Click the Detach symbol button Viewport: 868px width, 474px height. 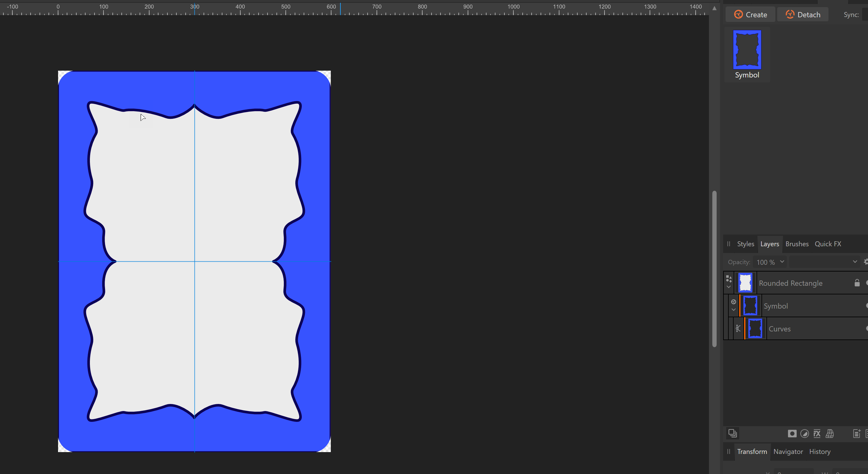pyautogui.click(x=803, y=15)
